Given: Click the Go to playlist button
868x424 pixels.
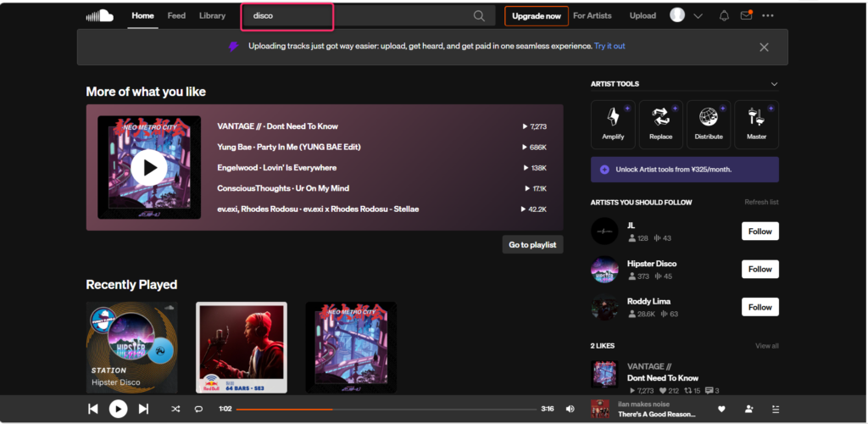Looking at the screenshot, I should click(x=532, y=244).
